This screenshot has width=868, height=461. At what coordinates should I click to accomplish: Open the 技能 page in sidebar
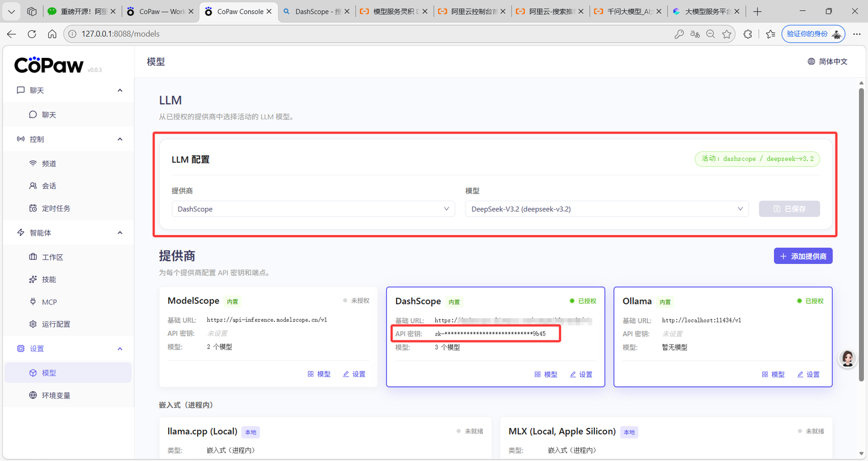[68, 279]
